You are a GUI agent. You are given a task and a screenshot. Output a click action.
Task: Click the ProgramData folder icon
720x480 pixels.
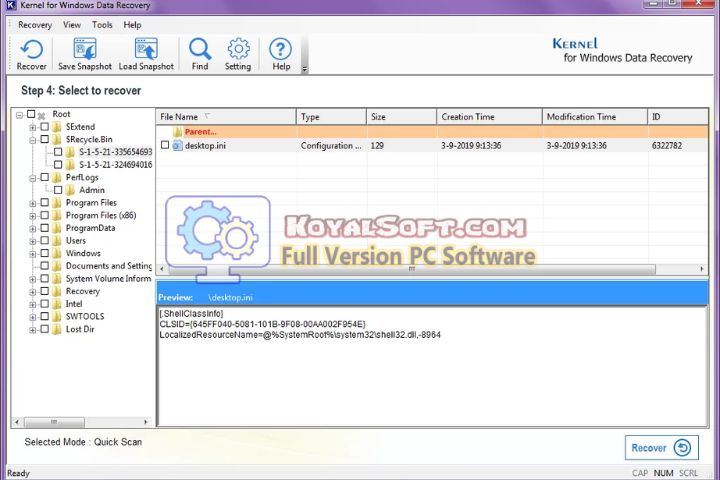(x=56, y=228)
